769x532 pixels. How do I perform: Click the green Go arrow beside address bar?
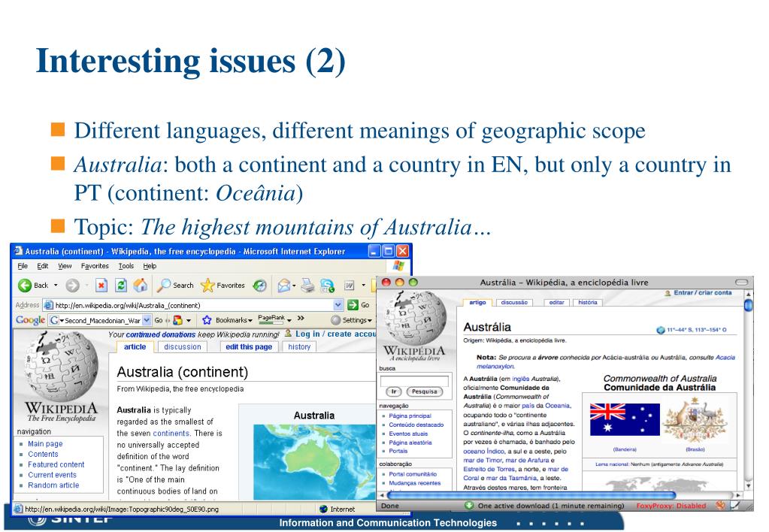click(353, 305)
